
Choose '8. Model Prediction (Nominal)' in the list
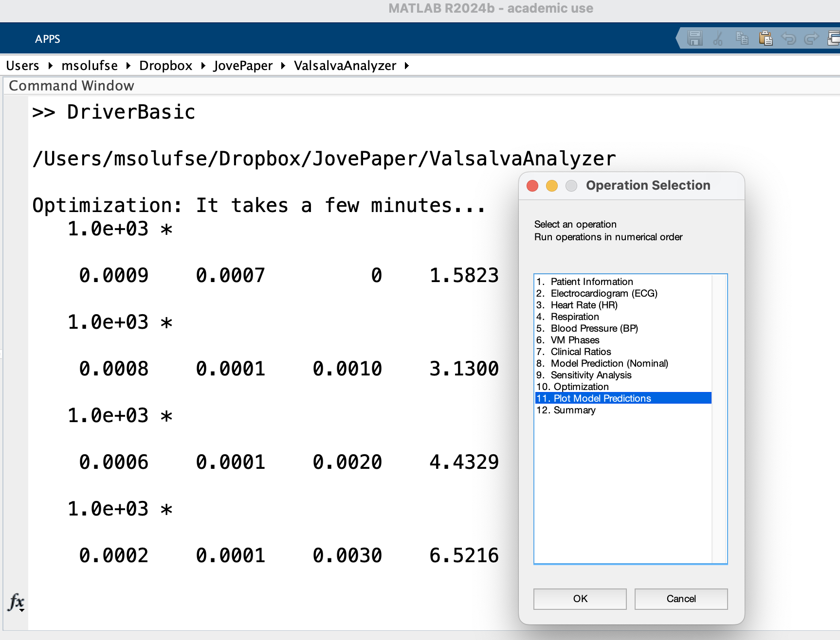click(623, 363)
